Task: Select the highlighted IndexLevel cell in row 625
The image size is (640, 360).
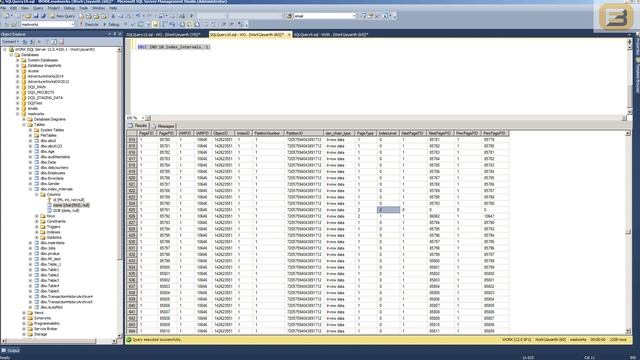Action: tap(388, 210)
